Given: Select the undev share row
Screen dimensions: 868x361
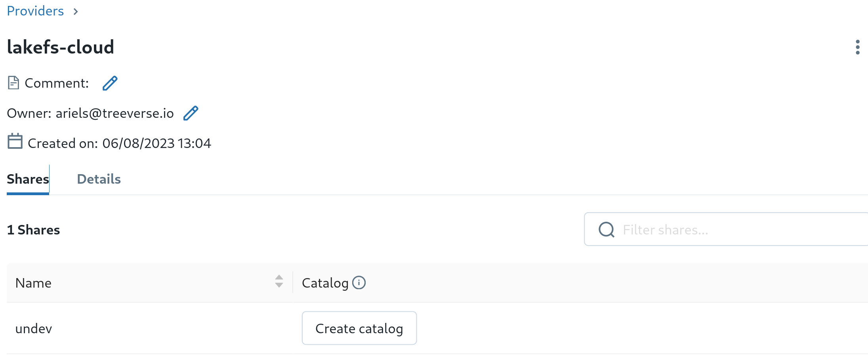Looking at the screenshot, I should (x=34, y=328).
